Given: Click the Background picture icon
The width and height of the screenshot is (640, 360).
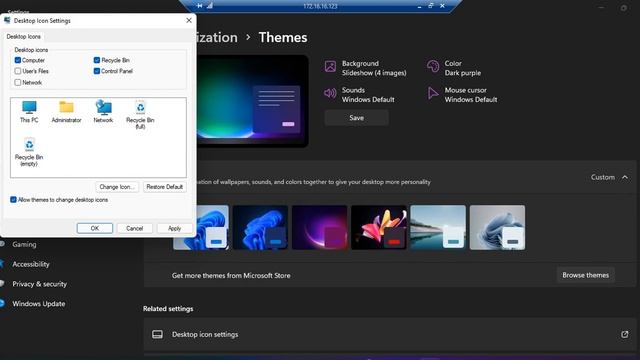Looking at the screenshot, I should (330, 66).
